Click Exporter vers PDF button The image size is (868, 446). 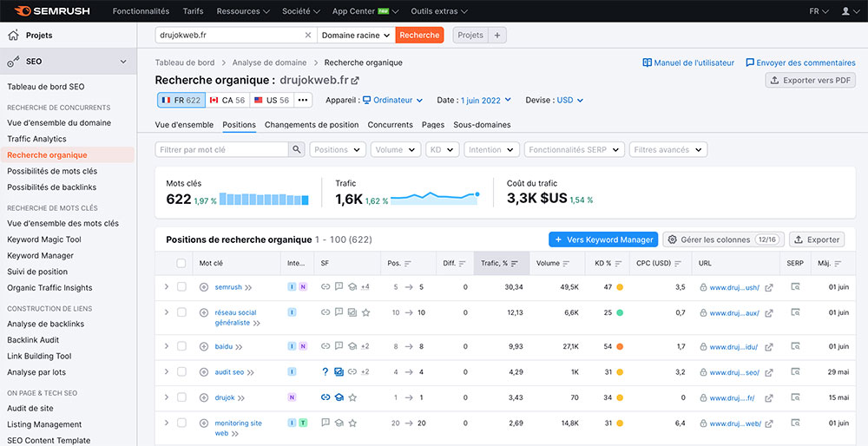tap(811, 80)
